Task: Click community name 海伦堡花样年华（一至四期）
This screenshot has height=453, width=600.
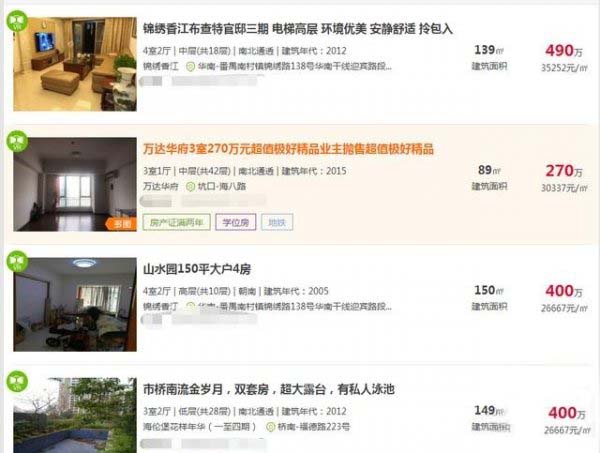Action: (x=199, y=427)
